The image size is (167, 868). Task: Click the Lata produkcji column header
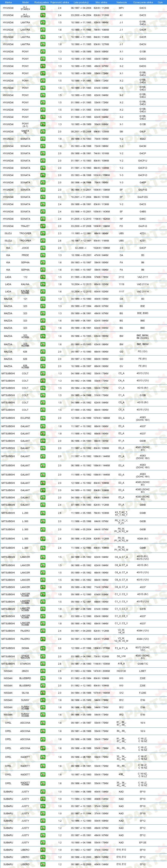[81, 2]
